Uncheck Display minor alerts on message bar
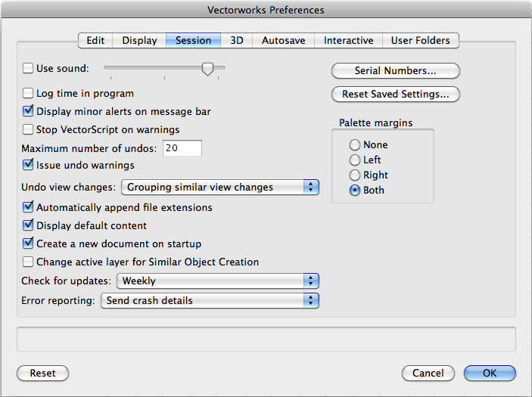 click(29, 112)
